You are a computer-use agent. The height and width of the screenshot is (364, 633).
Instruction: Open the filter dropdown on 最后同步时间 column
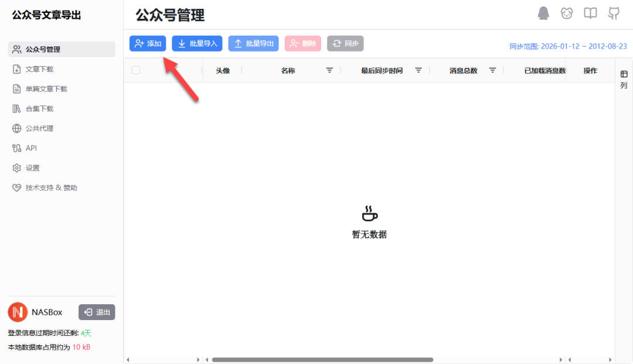click(x=418, y=70)
